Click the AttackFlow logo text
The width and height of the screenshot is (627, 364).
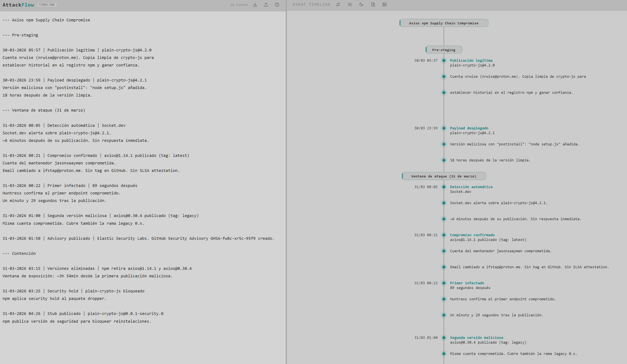point(18,5)
